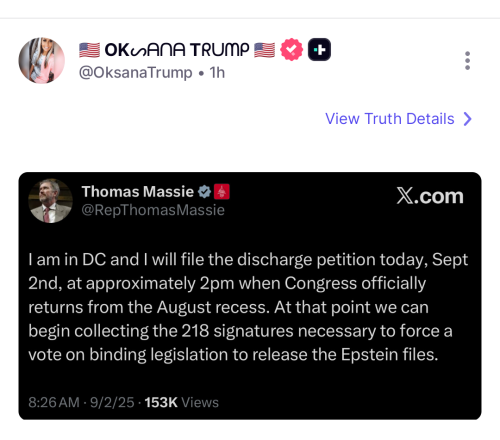Click the 153K Views counter
The height and width of the screenshot is (440, 500).
(182, 402)
